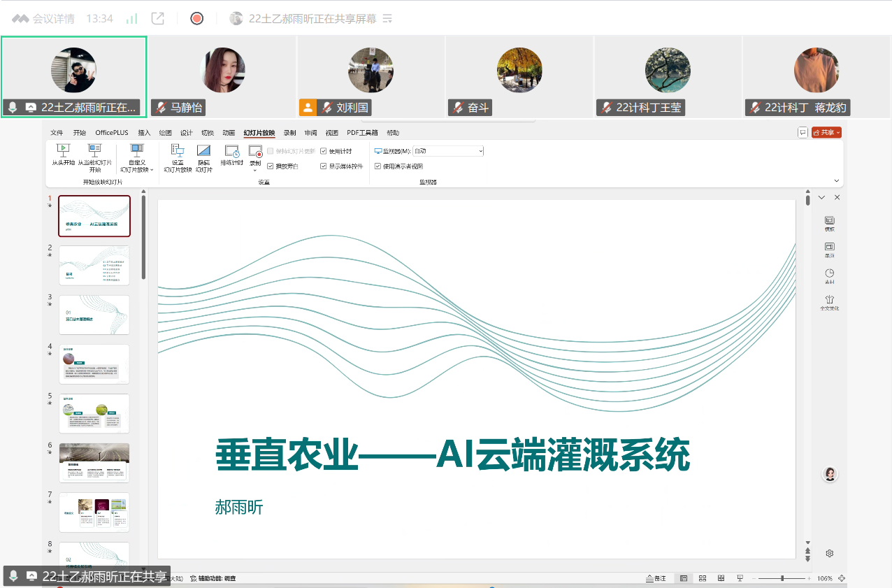Viewport: 892px width, 588px height.
Task: Switch to Reading view
Action: point(721,578)
